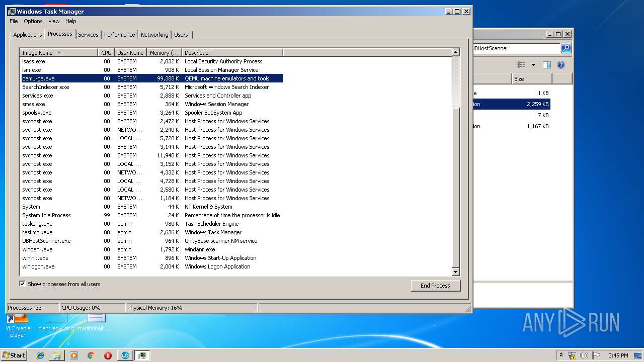This screenshot has height=362, width=644.
Task: Open the volume speaker tray icon
Action: [584, 355]
